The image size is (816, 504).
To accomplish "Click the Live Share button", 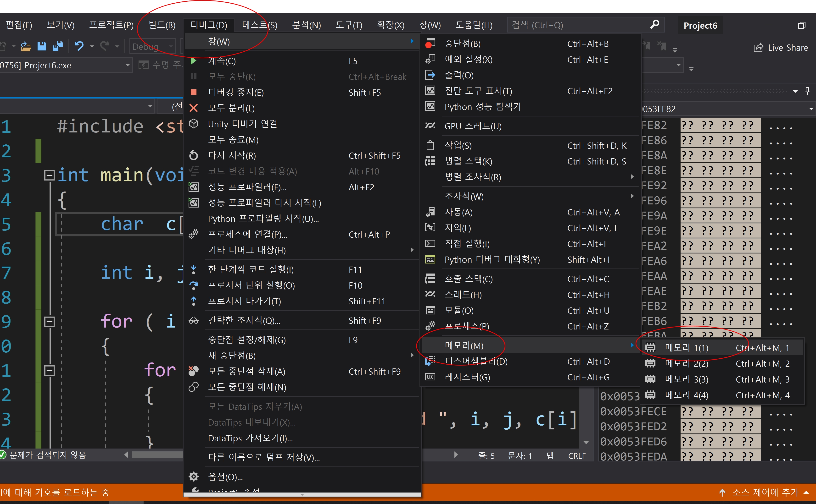I will [781, 48].
